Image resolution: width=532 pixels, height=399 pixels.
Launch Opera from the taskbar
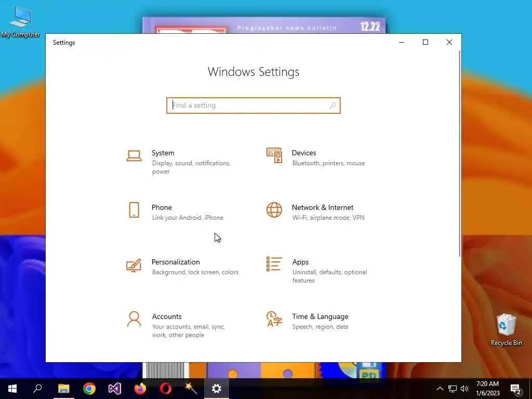click(166, 389)
